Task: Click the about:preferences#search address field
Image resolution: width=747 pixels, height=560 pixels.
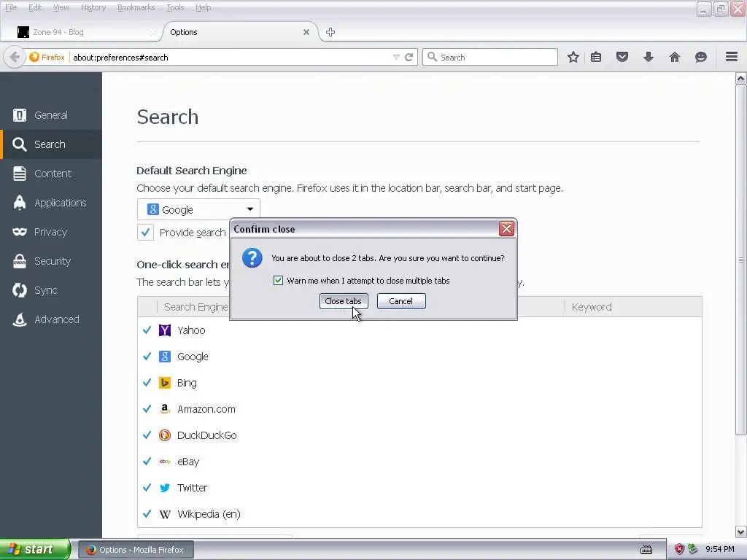Action: point(231,57)
